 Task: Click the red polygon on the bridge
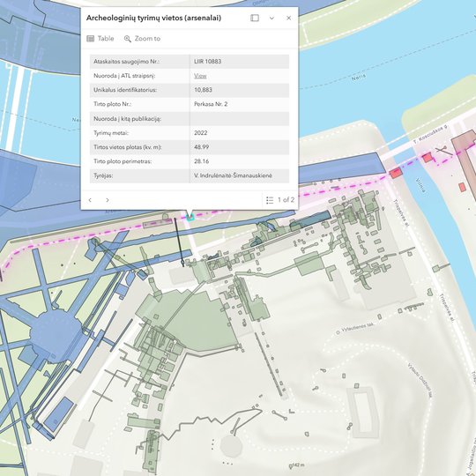(x=396, y=173)
